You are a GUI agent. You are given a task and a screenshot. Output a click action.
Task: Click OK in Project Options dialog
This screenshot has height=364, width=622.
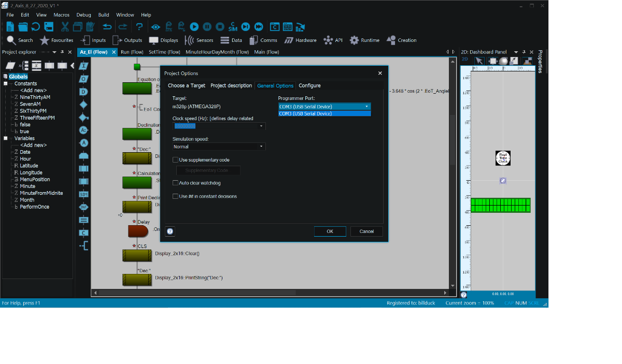(330, 231)
